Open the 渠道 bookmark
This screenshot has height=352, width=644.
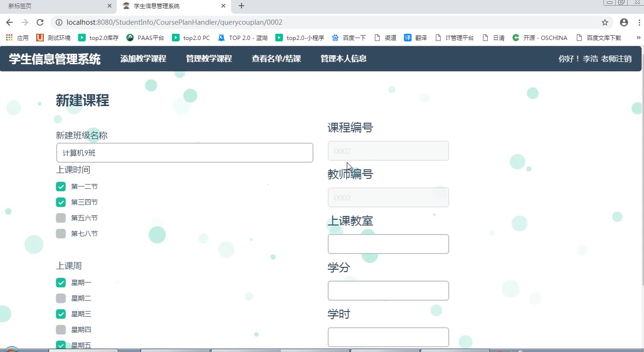pyautogui.click(x=385, y=38)
